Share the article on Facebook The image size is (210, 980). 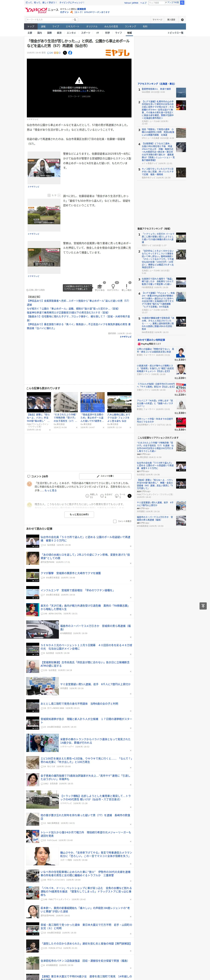(x=70, y=53)
